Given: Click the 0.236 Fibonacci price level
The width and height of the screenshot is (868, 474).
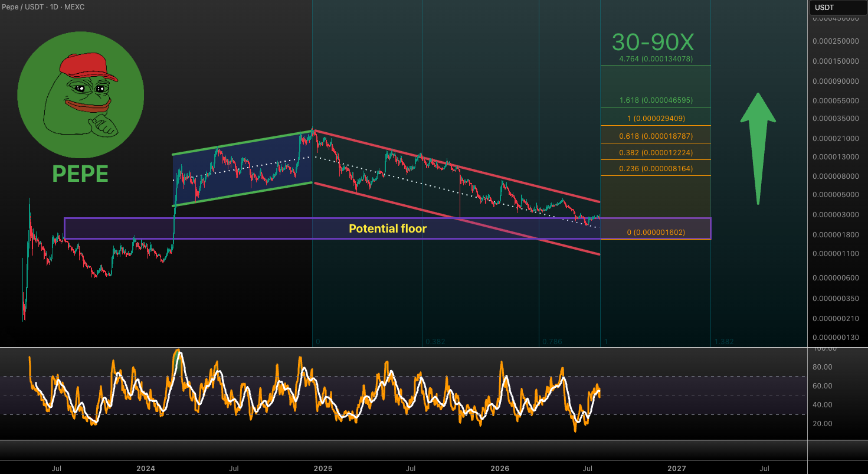Looking at the screenshot, I should point(656,169).
